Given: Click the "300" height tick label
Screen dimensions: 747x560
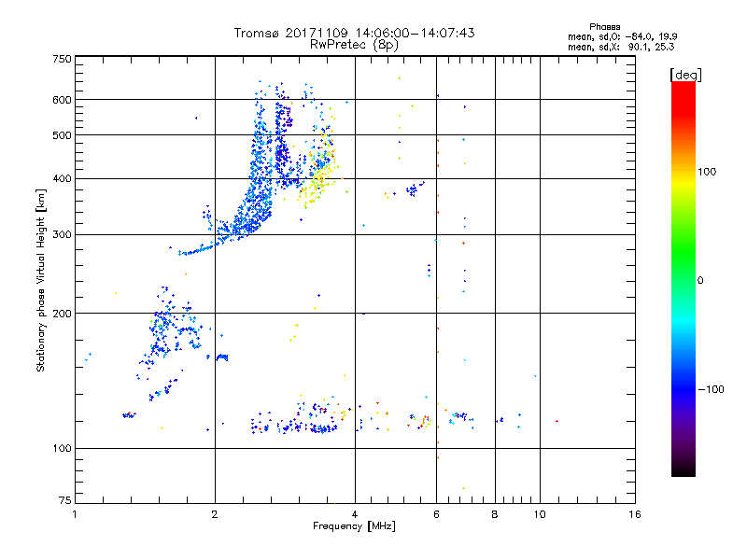Looking at the screenshot, I should pyautogui.click(x=62, y=235).
